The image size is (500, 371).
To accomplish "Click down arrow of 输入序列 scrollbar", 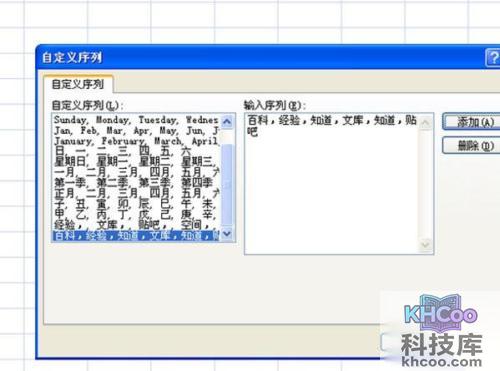I will click(425, 245).
